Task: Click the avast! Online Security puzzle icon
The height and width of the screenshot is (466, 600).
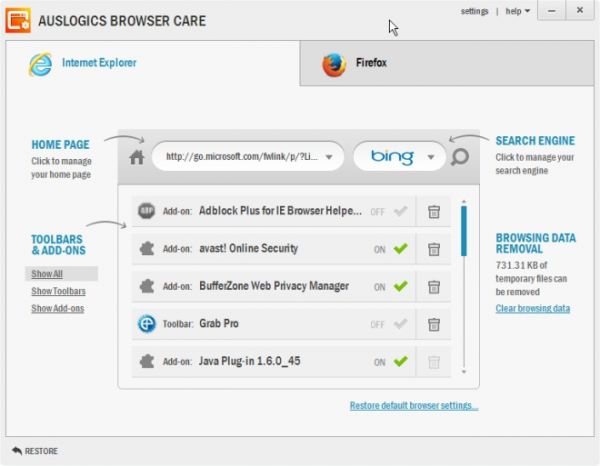Action: click(x=147, y=249)
